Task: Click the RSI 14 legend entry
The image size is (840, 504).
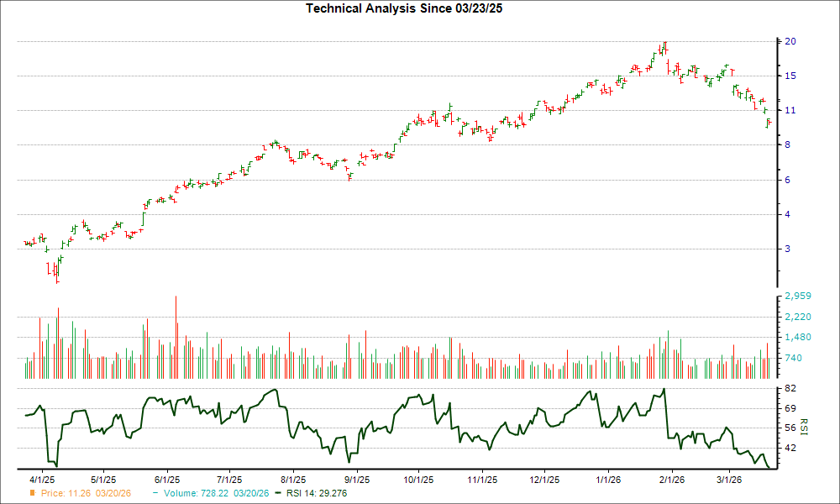Action: tap(318, 493)
